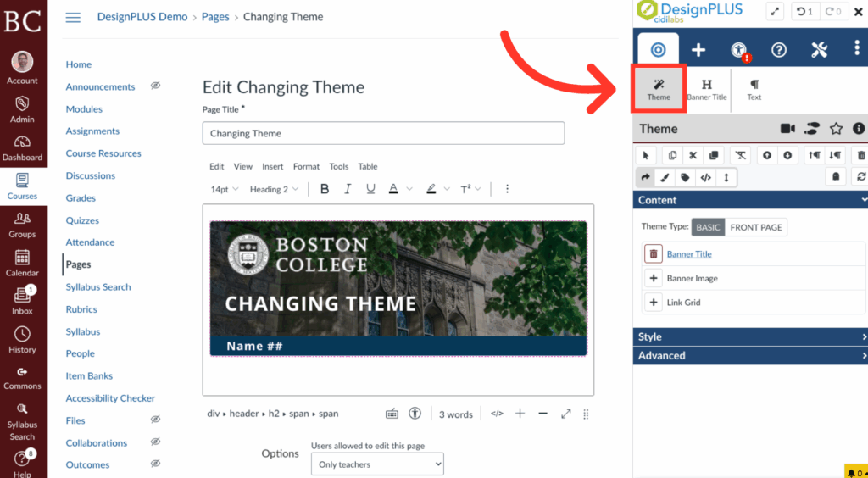Open the DesignPLUS accessibility checker tab
This screenshot has height=478, width=868.
[739, 50]
